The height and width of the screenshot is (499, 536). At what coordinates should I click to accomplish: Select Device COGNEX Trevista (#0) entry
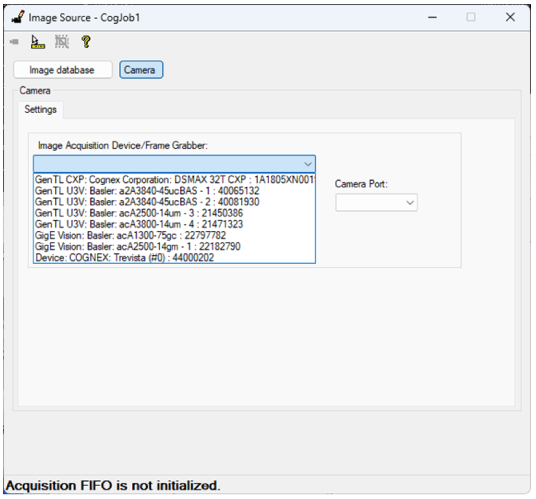[174, 257]
